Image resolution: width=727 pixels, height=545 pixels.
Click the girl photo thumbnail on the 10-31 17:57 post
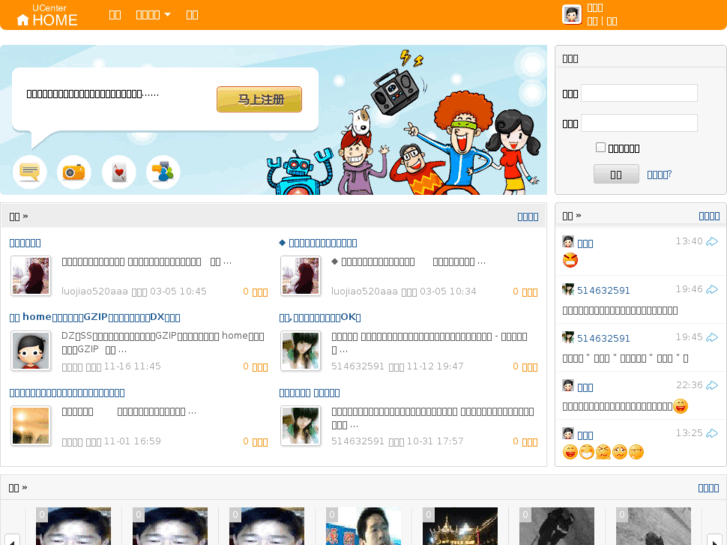click(300, 426)
